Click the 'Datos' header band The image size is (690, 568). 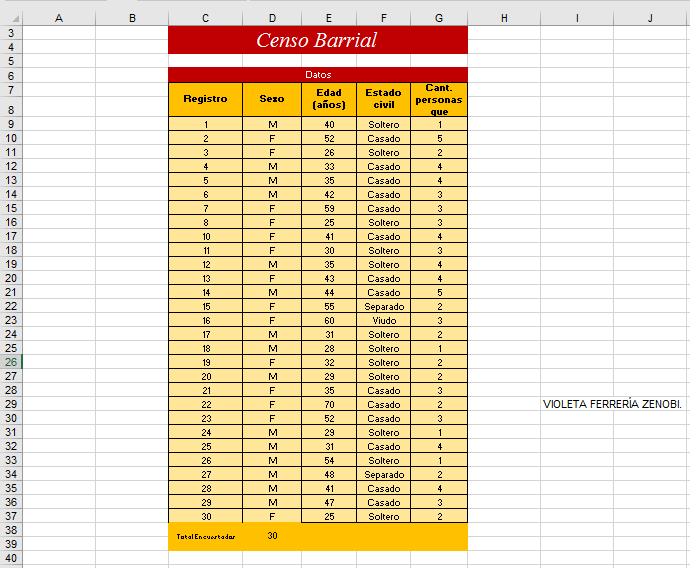(318, 75)
